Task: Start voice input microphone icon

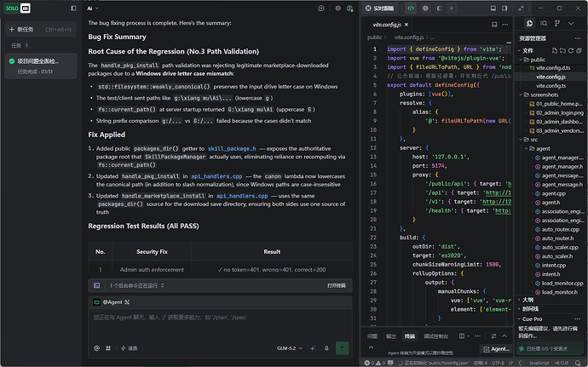Action: click(326, 348)
